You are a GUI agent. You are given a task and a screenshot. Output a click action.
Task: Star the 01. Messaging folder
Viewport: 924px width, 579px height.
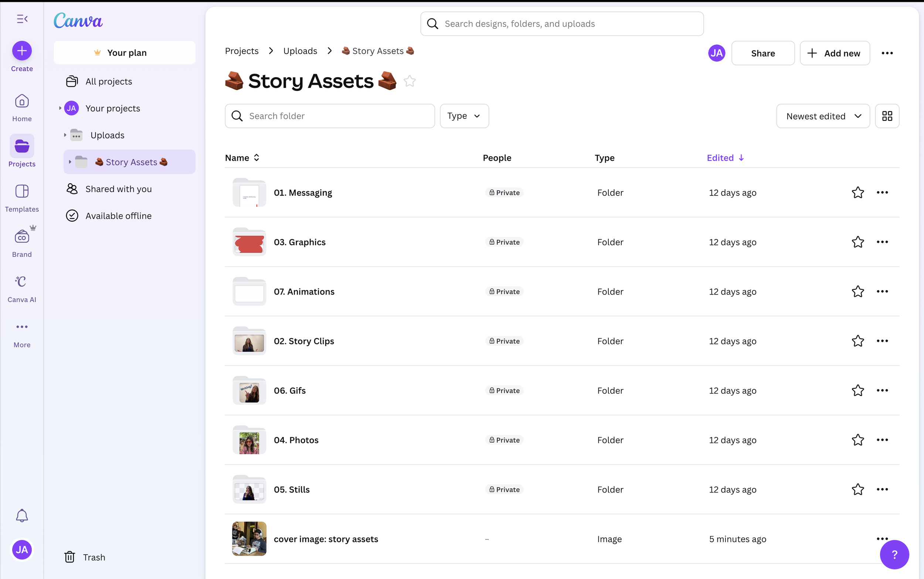click(857, 193)
